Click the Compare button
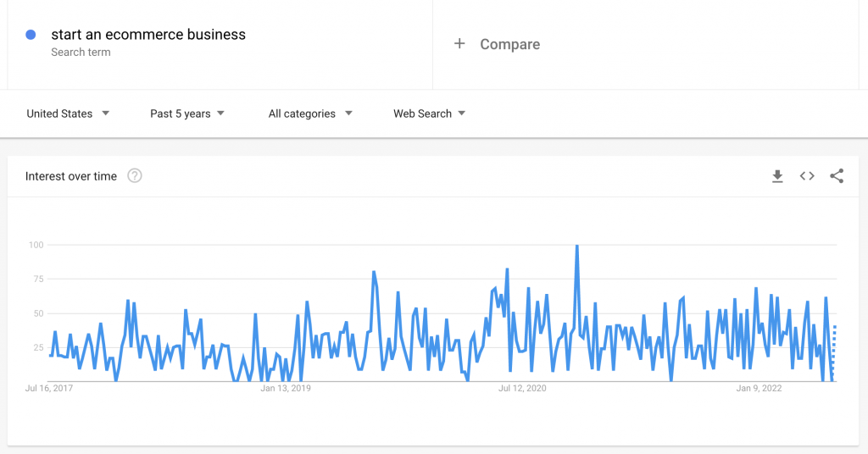This screenshot has width=868, height=454. coord(509,44)
